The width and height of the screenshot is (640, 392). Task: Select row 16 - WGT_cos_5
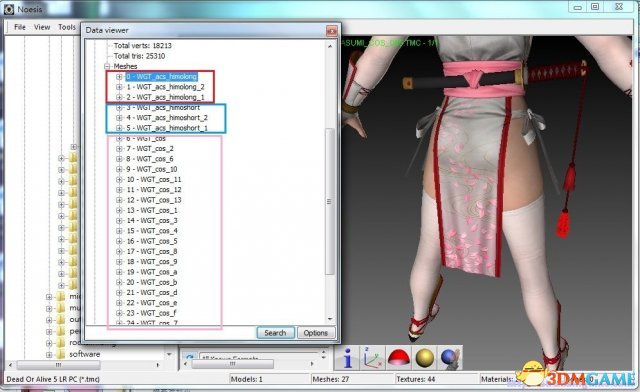click(151, 241)
